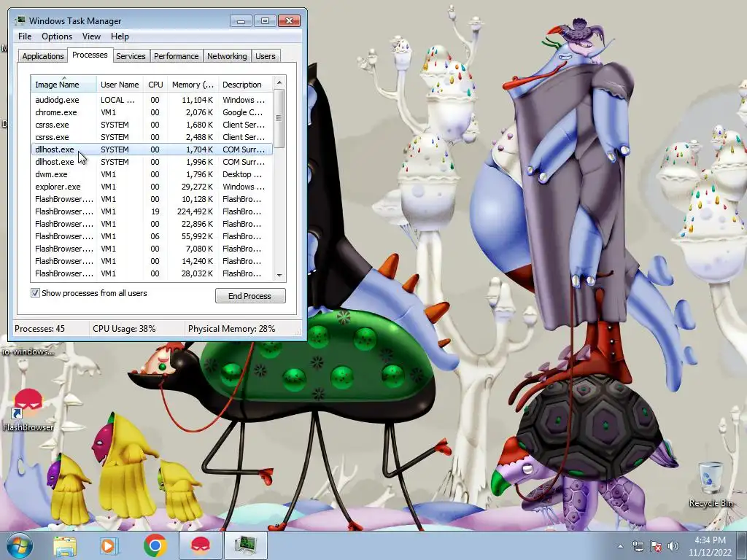Open network status tray icon

(638, 547)
